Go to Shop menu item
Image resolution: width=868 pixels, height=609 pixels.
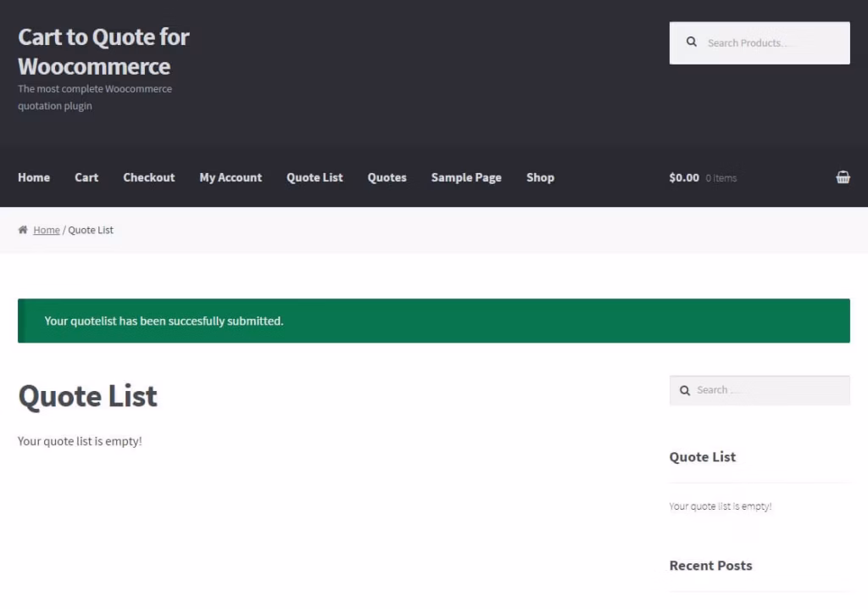coord(540,177)
